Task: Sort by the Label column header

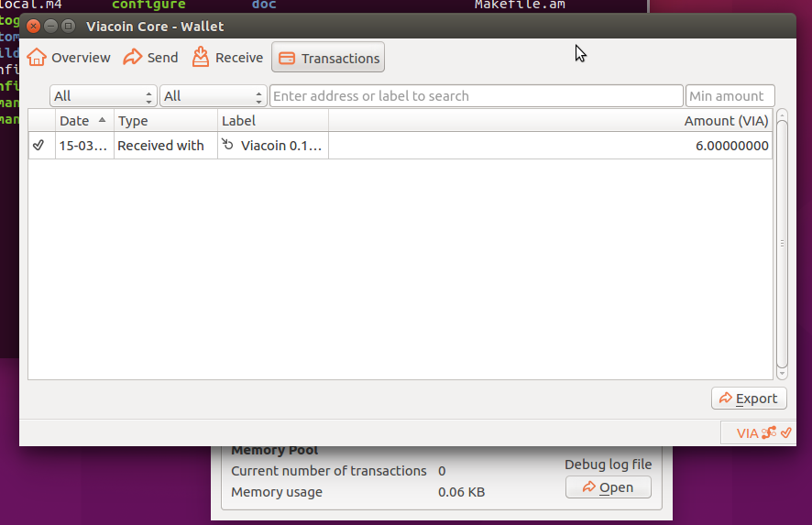Action: 273,121
